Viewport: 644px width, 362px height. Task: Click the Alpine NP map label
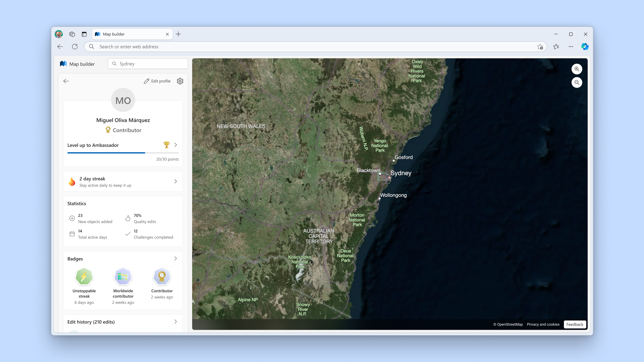pyautogui.click(x=248, y=299)
